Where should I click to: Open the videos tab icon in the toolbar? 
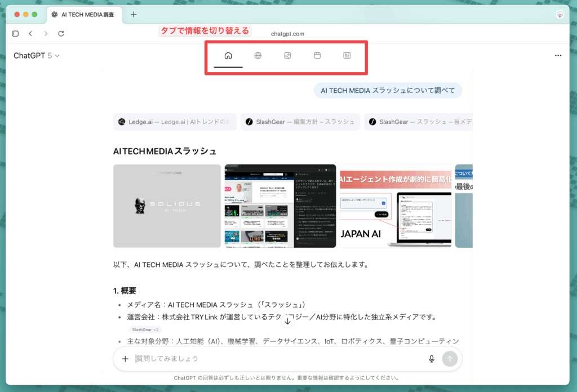317,55
